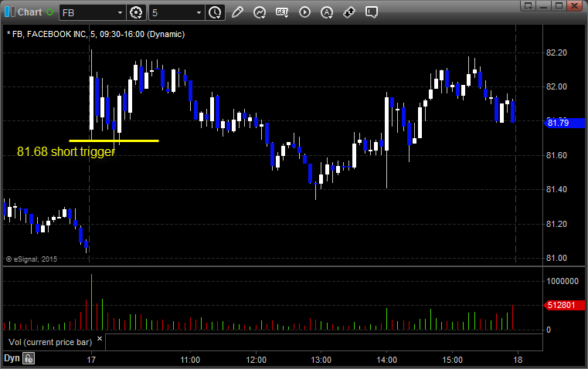Click the chart title 'FB, FACEBOOK INC' text
This screenshot has width=588, height=369.
tap(49, 34)
